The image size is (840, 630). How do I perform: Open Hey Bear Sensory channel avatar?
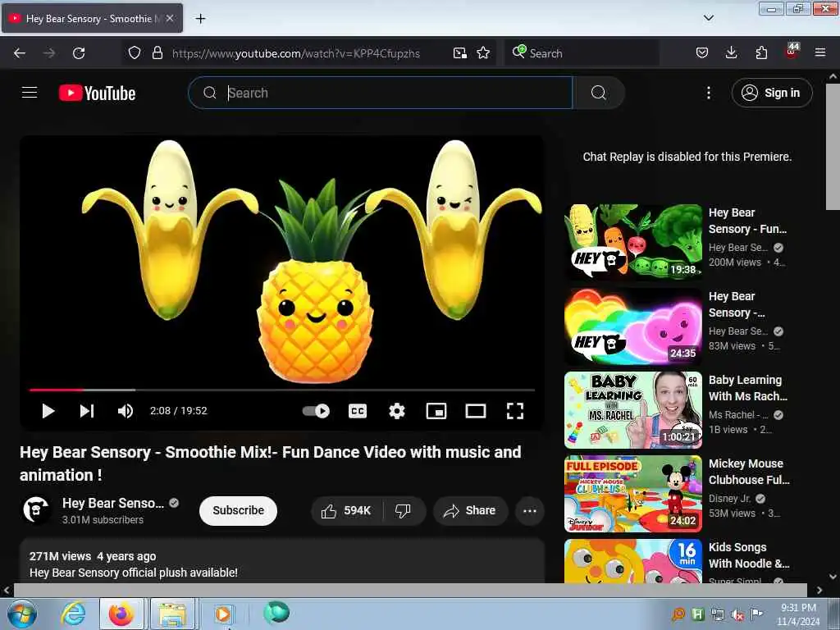[x=36, y=509]
